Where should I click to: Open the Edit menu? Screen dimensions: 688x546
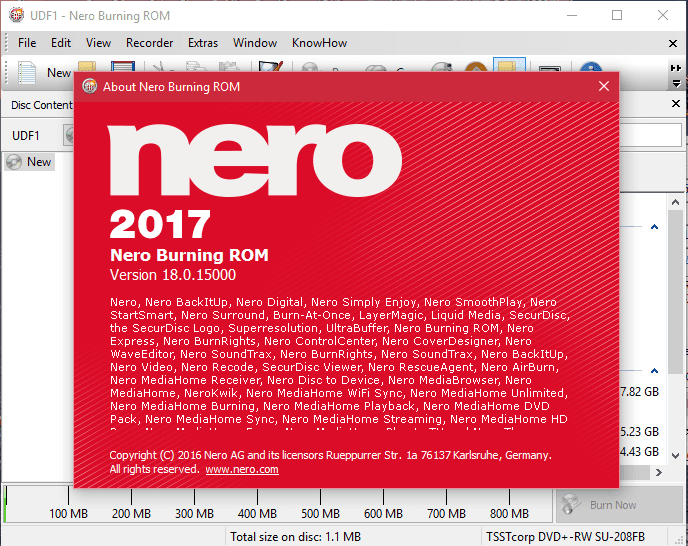click(x=61, y=43)
